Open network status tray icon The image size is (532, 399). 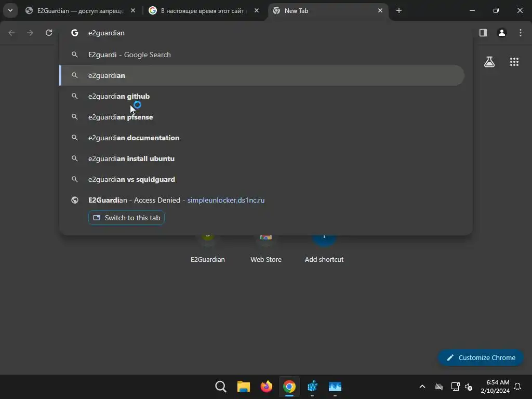[455, 387]
